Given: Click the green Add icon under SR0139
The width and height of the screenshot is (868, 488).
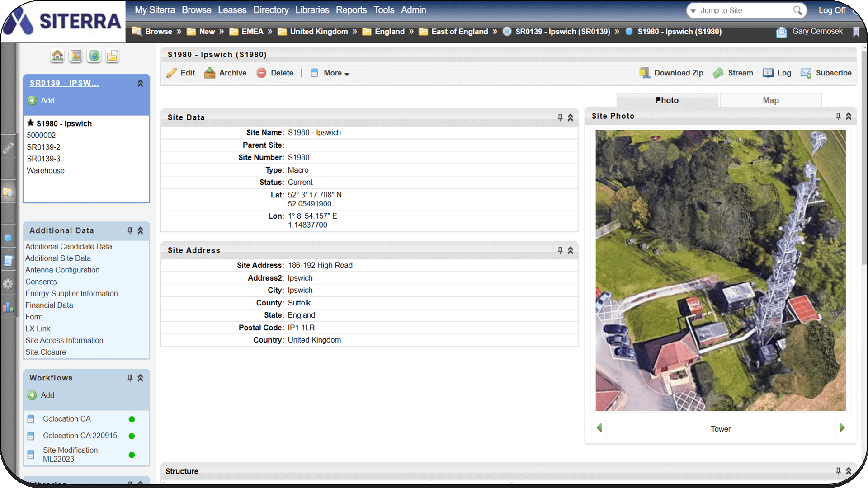Looking at the screenshot, I should (32, 100).
